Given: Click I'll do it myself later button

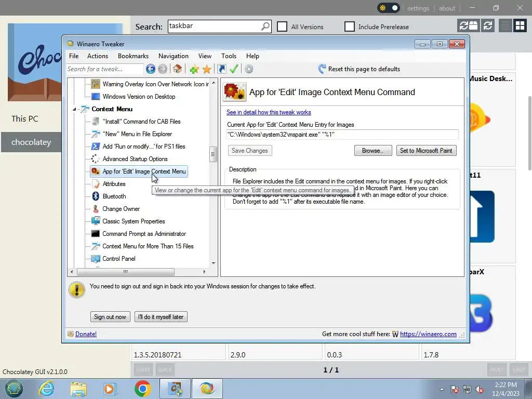Looking at the screenshot, I should pos(161,317).
